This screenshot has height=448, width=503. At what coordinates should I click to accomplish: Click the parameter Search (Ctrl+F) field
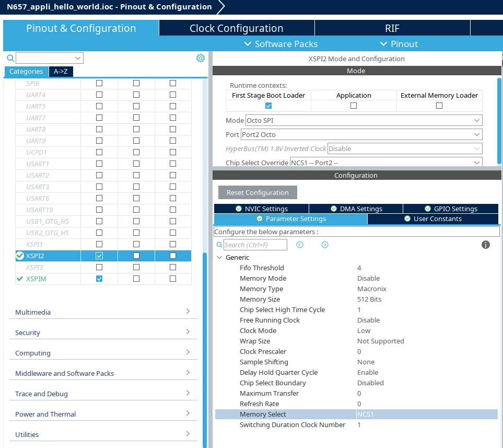[255, 245]
